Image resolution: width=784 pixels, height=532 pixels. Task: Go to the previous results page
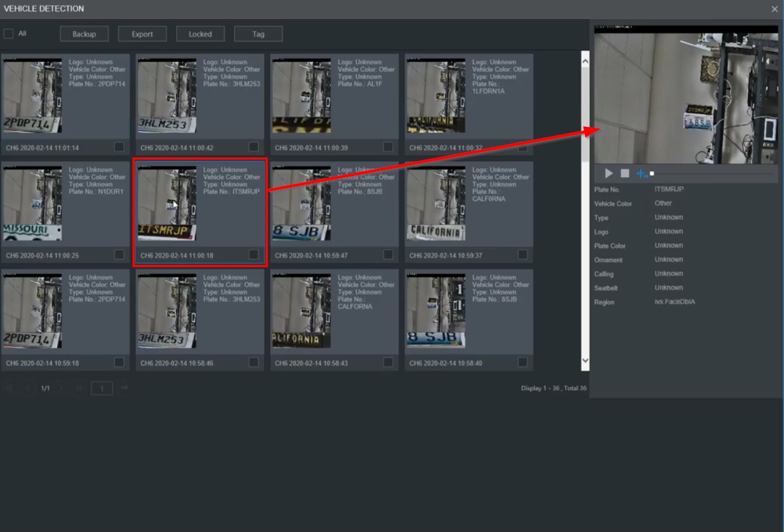(27, 387)
